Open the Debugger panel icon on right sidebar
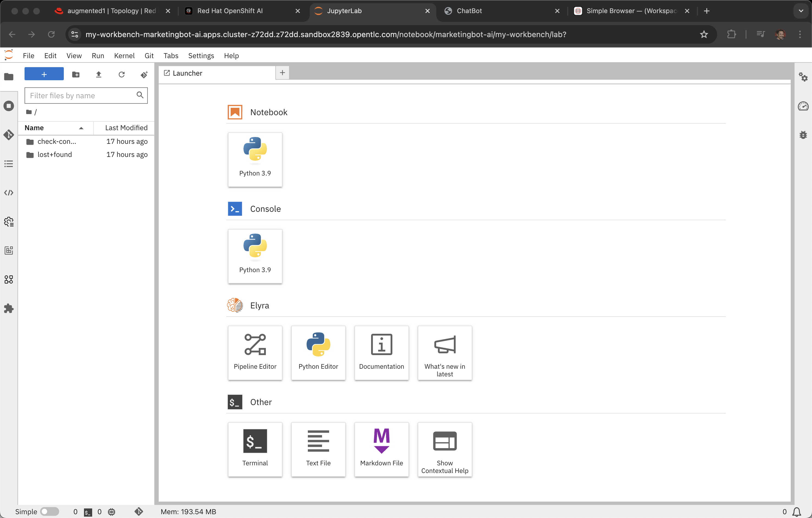812x518 pixels. coord(803,135)
